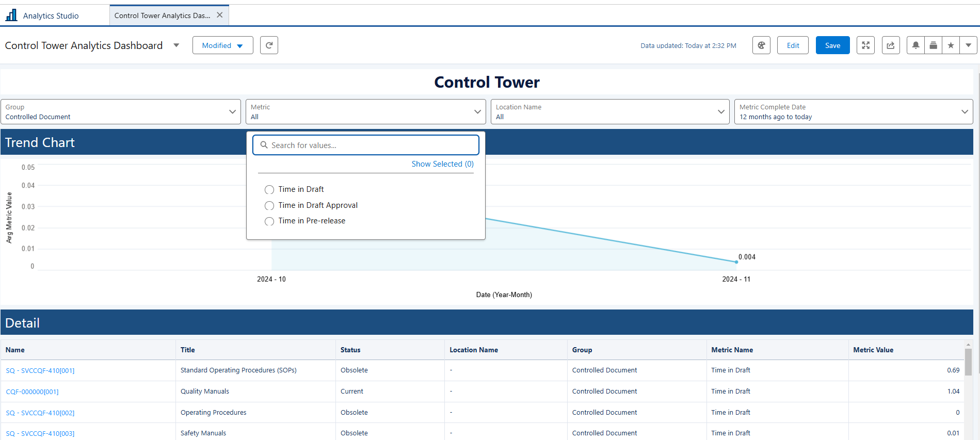The width and height of the screenshot is (980, 440).
Task: Select Time in Draft Approval option
Action: point(269,206)
